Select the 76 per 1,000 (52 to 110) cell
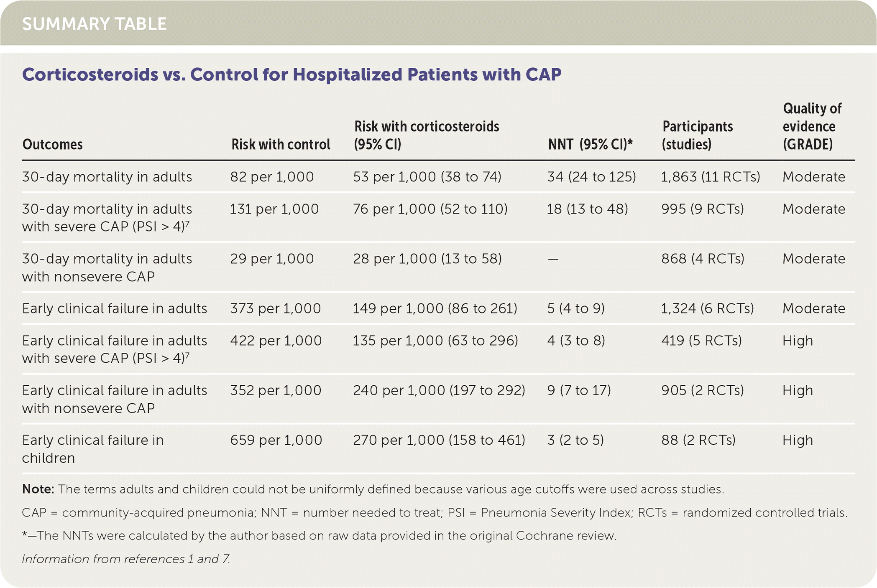The image size is (877, 588). pyautogui.click(x=430, y=209)
